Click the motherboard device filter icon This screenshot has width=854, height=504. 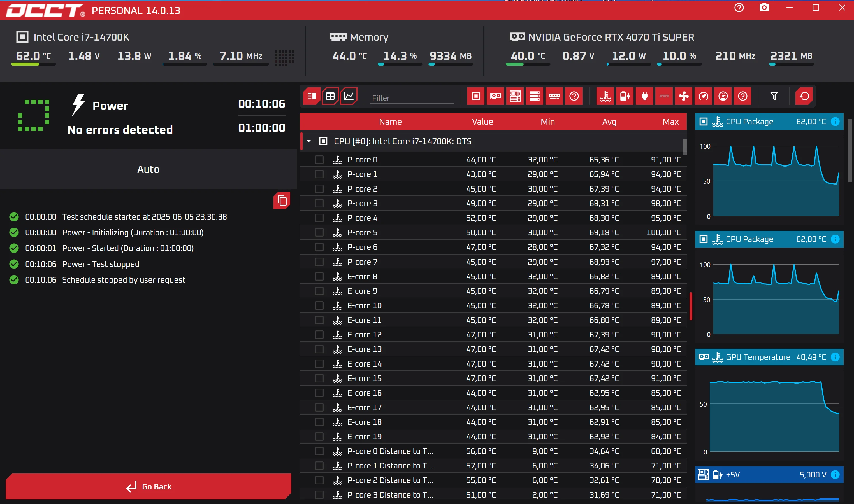[x=515, y=96]
